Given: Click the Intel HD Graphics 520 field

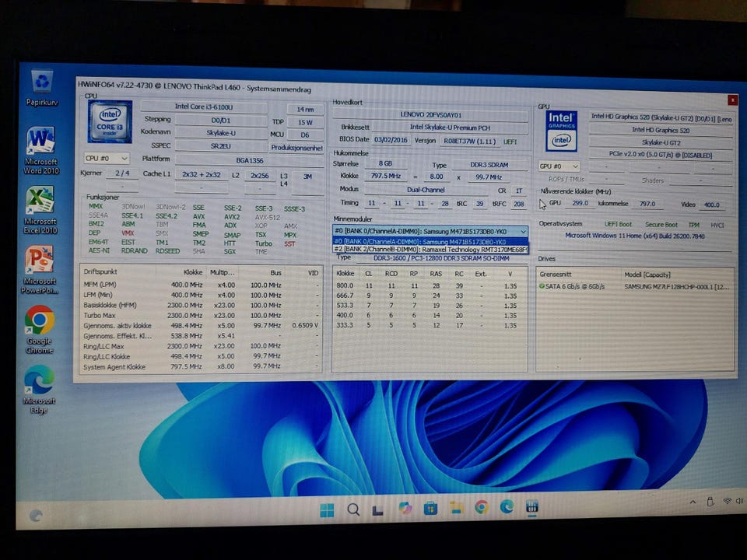Looking at the screenshot, I should coord(661,130).
